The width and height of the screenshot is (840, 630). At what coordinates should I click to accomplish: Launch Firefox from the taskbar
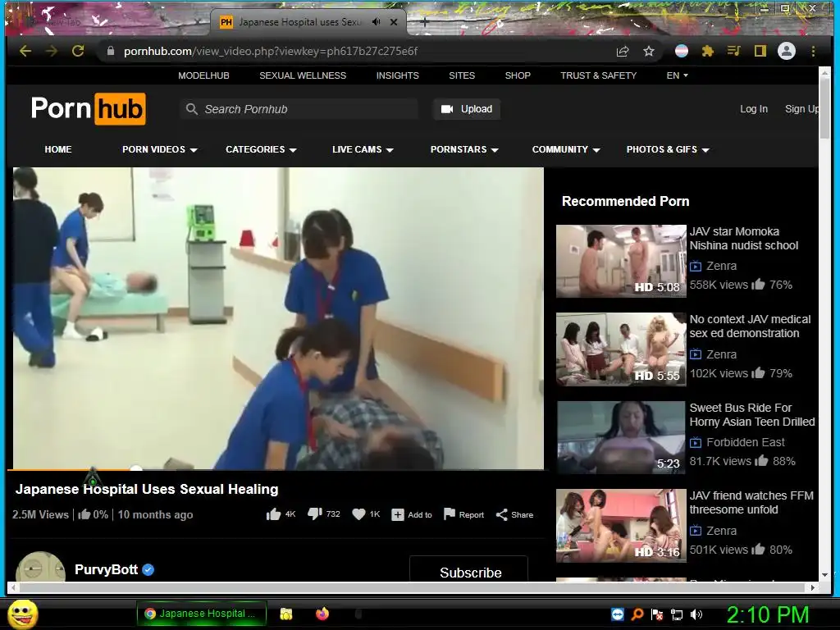click(322, 614)
